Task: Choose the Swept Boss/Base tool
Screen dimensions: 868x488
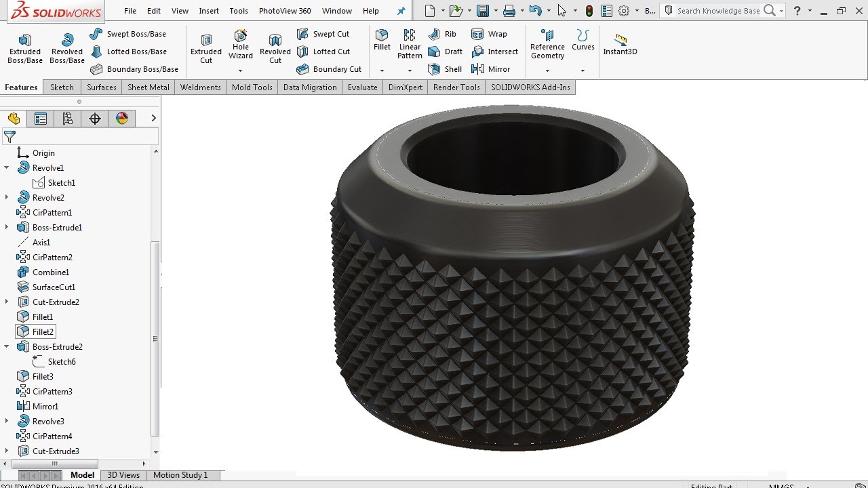Action: (128, 34)
